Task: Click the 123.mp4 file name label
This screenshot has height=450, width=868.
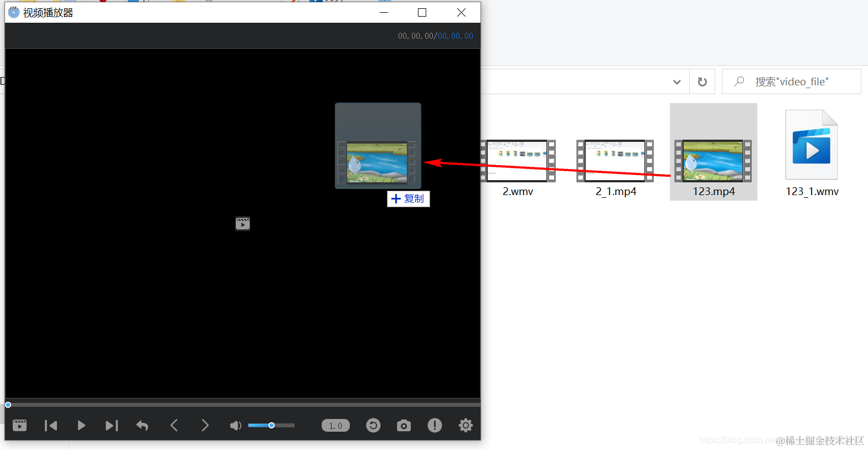Action: [x=714, y=191]
